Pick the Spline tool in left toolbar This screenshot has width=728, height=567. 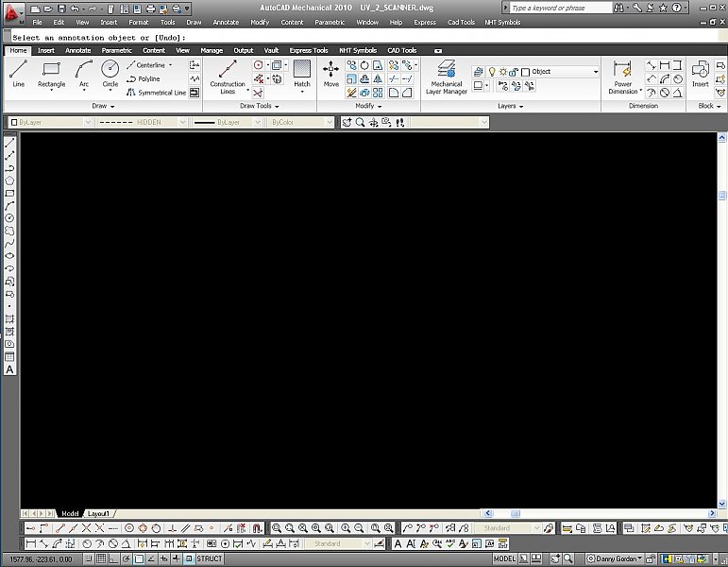coord(9,244)
